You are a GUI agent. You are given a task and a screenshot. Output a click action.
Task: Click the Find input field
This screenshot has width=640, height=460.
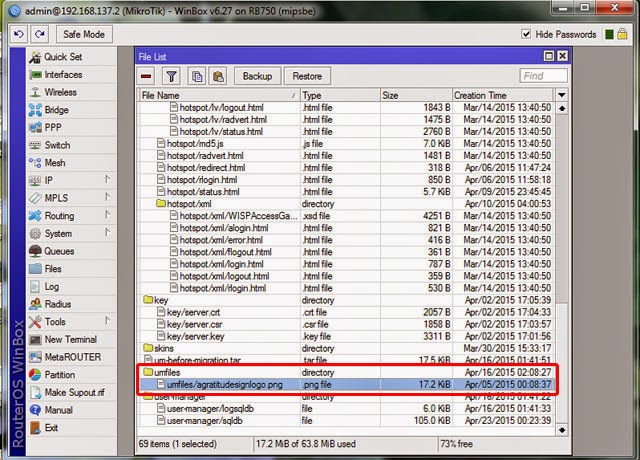click(543, 76)
